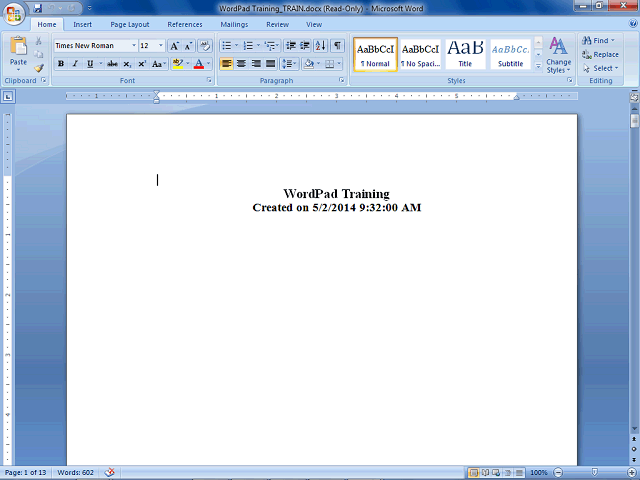Launch the Paragraph dialog box
The width and height of the screenshot is (640, 480).
(x=342, y=80)
